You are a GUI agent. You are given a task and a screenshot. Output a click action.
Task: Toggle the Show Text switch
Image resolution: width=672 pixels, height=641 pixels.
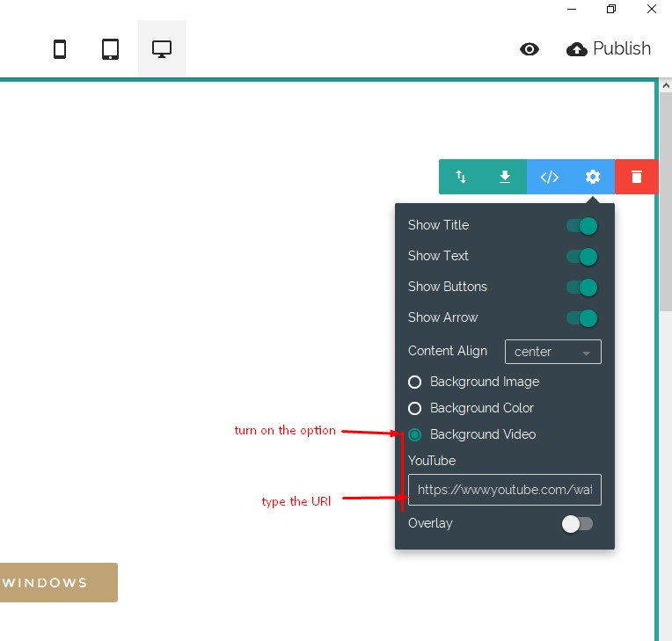(581, 257)
